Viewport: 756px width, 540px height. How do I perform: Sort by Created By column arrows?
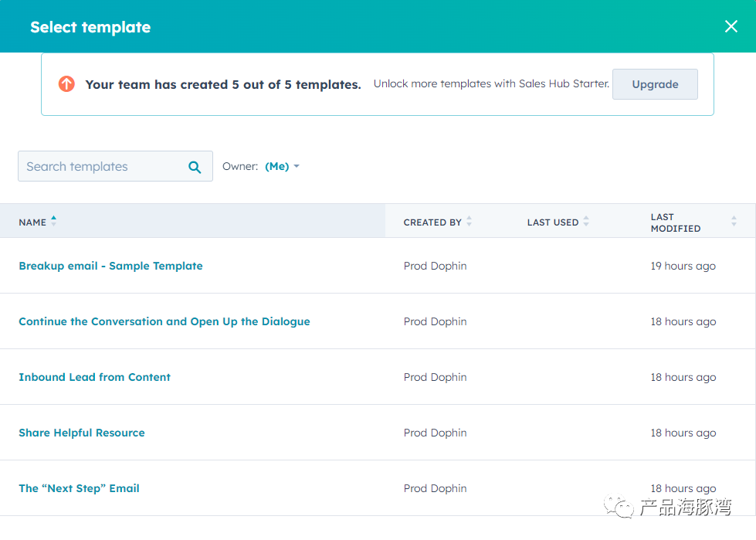click(470, 221)
